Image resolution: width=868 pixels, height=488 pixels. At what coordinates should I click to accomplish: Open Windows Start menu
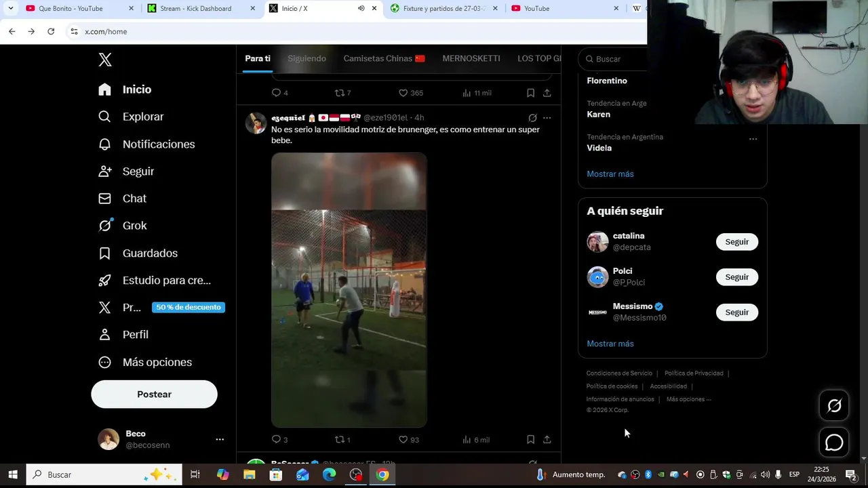pyautogui.click(x=12, y=474)
